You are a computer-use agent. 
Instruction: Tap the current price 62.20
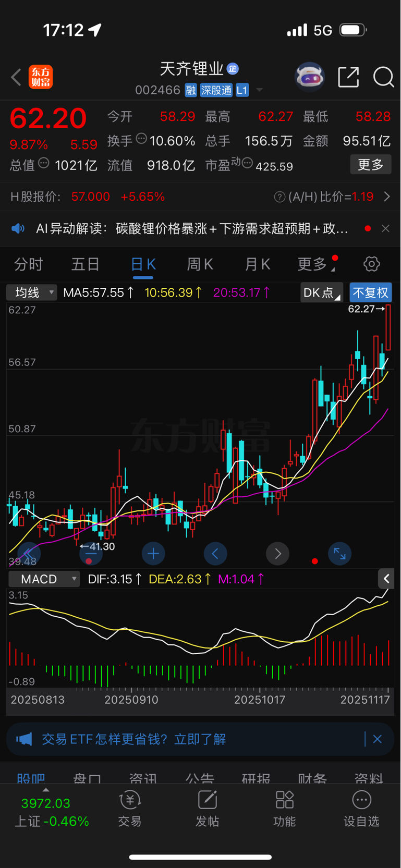(48, 118)
